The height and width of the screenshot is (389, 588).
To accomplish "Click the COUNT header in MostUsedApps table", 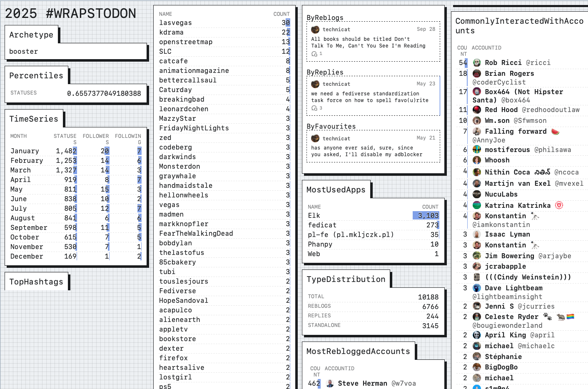I will (x=430, y=207).
